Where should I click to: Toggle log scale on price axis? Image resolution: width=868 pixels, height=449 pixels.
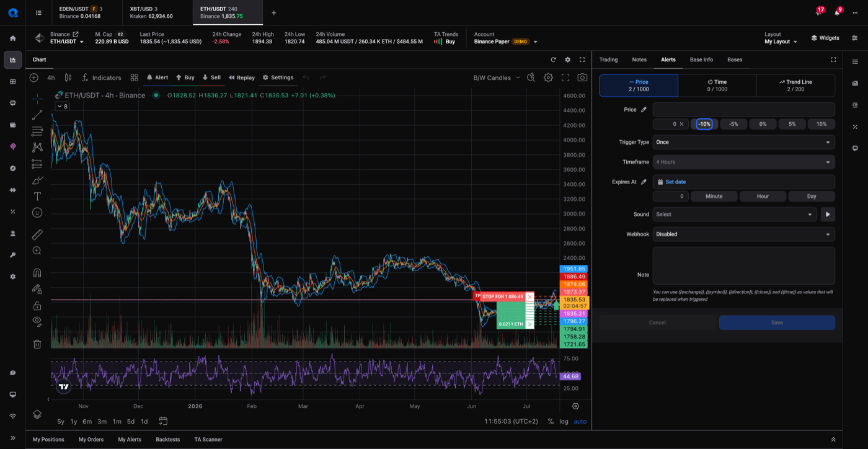click(564, 421)
